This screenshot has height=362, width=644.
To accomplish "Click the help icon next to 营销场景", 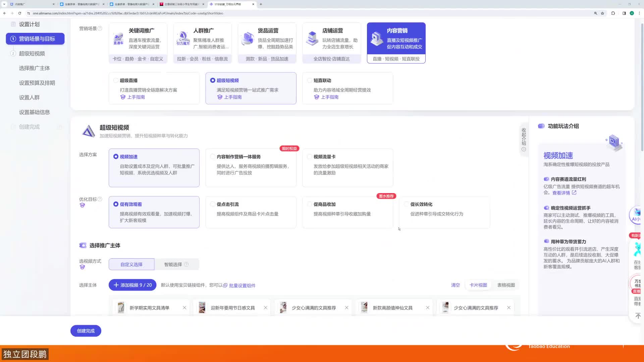I will pos(100,28).
